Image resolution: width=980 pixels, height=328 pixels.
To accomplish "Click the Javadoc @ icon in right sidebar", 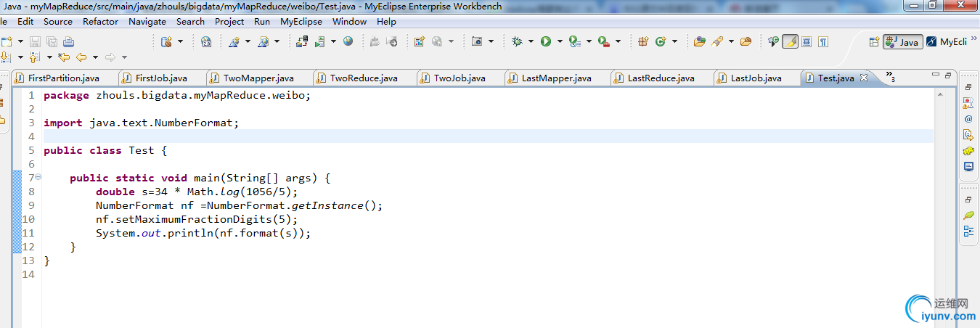I will point(968,118).
